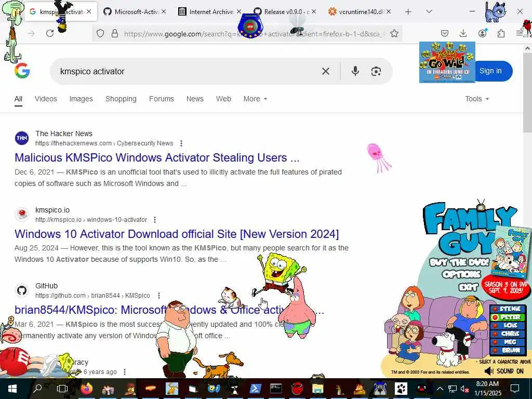Image resolution: width=532 pixels, height=399 pixels.
Task: Open taskbar search magnifier
Action: pos(37,388)
